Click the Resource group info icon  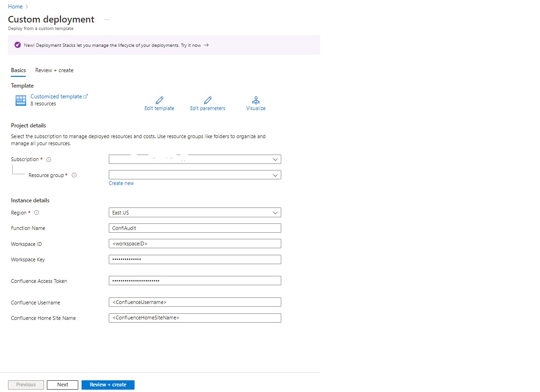pyautogui.click(x=74, y=175)
